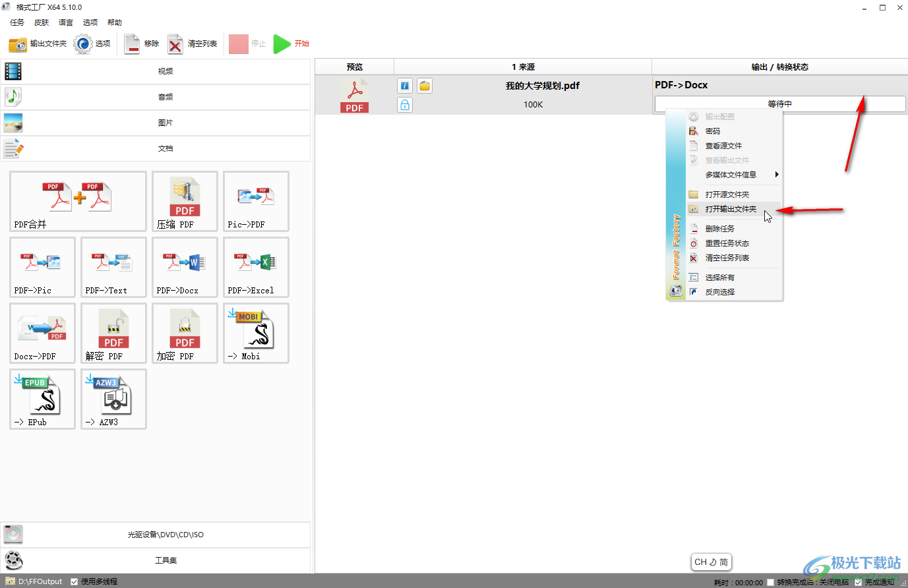Open the 皮肤 menu
Screen dimensions: 908x588
pyautogui.click(x=42, y=22)
